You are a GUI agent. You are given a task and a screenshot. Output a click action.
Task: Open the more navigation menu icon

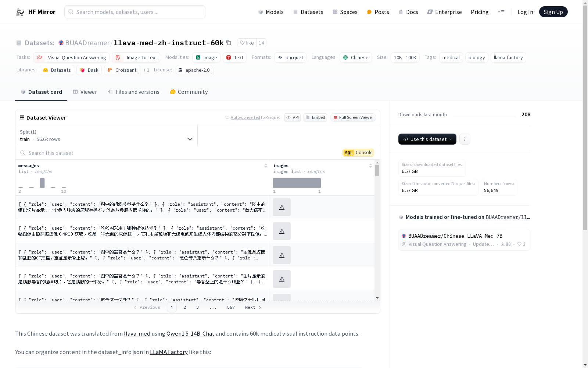coord(501,12)
